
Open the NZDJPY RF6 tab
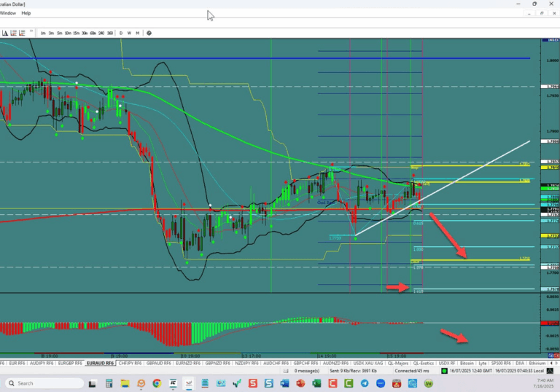246,363
